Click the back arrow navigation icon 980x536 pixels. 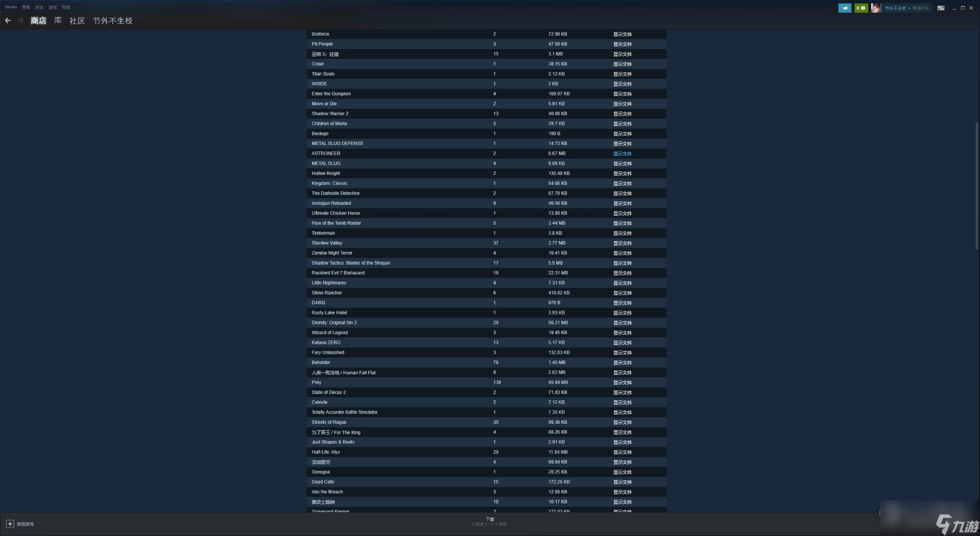(8, 21)
